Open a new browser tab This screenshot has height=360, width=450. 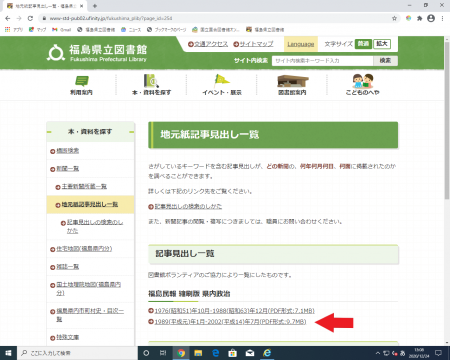tap(95, 6)
